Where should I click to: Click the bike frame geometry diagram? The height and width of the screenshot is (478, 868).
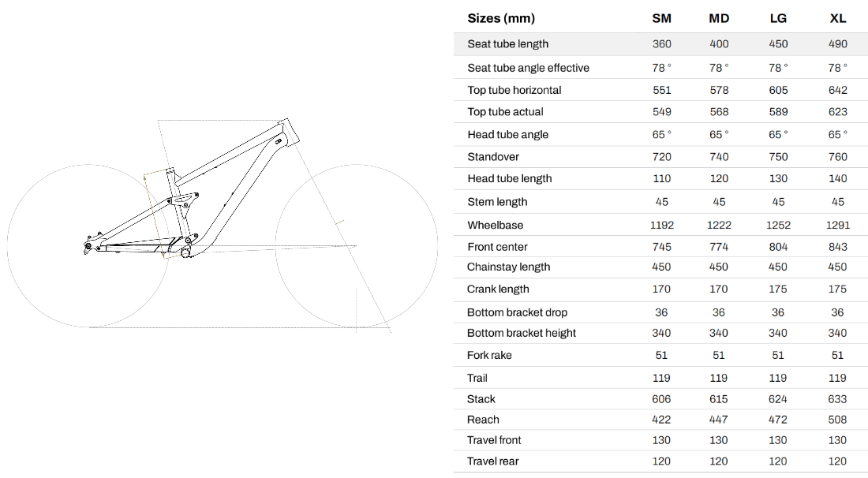(x=222, y=225)
